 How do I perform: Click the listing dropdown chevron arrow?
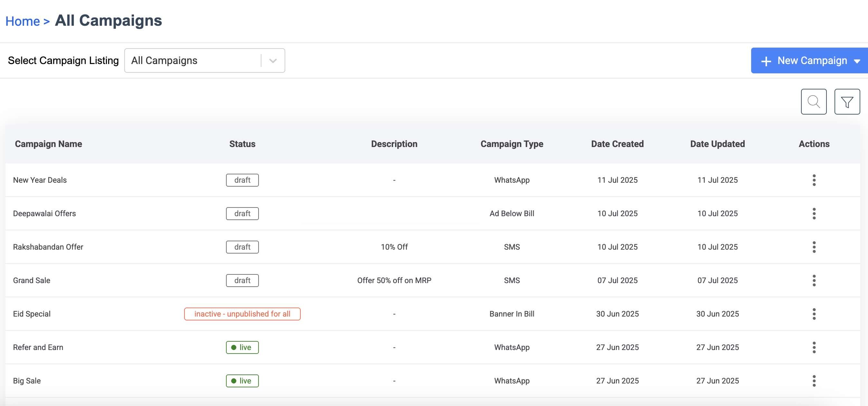[x=273, y=61]
